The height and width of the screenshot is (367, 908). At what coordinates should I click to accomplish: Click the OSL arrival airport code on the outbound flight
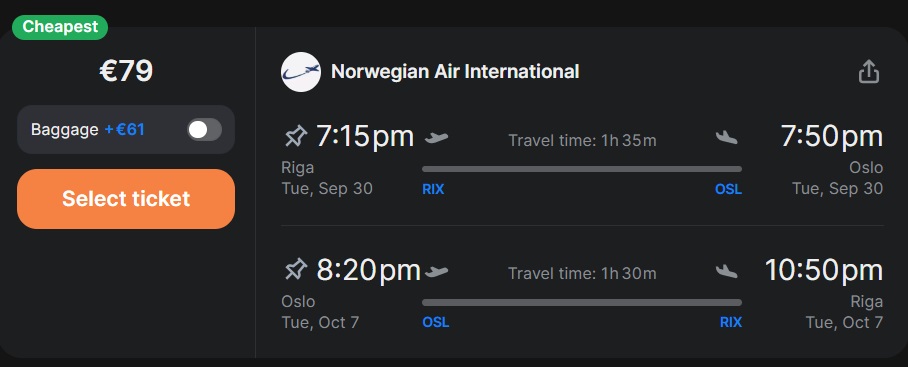pyautogui.click(x=728, y=189)
